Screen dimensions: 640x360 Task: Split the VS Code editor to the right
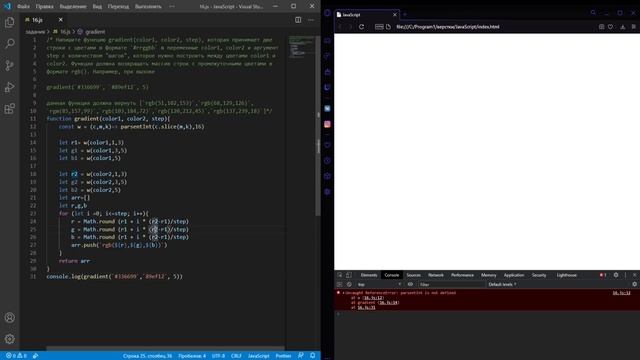coord(298,20)
